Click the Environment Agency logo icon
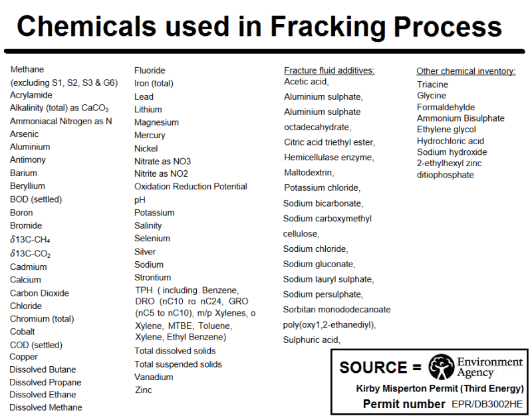 (x=441, y=367)
